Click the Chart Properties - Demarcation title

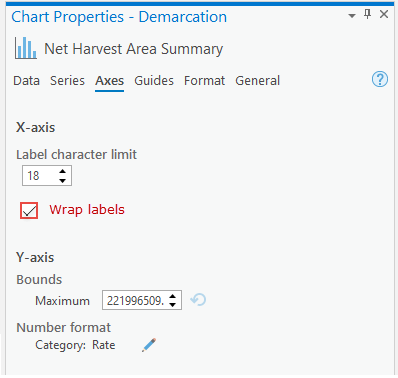pos(119,17)
